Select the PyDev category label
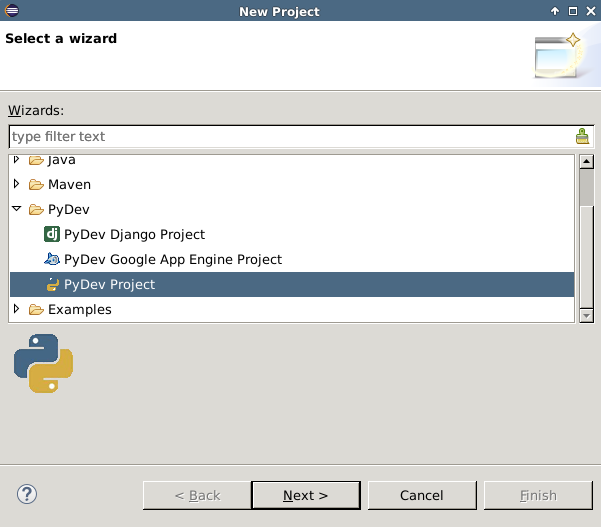The image size is (601, 527). pos(69,210)
